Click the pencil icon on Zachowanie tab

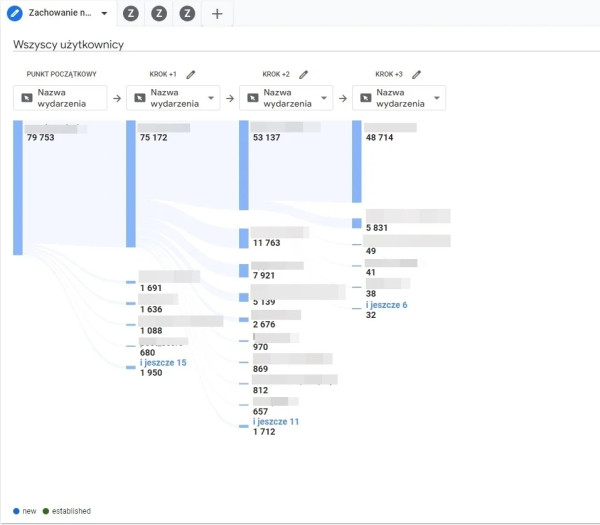pyautogui.click(x=16, y=13)
